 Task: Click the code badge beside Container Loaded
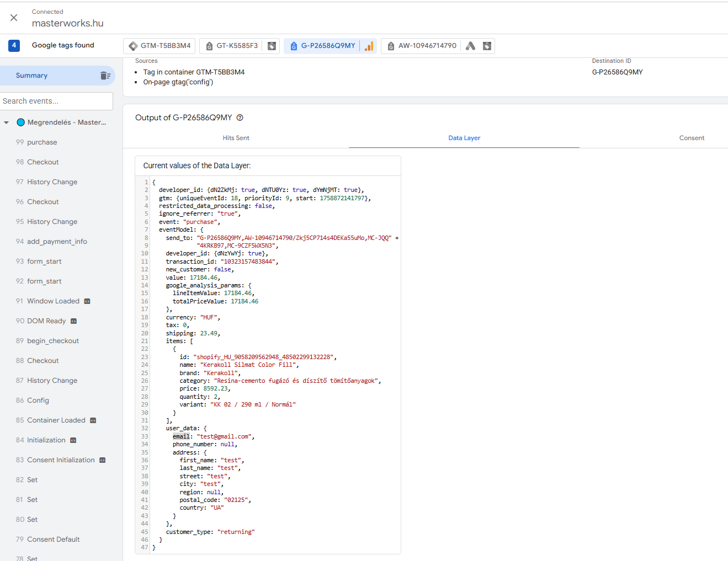click(x=93, y=420)
